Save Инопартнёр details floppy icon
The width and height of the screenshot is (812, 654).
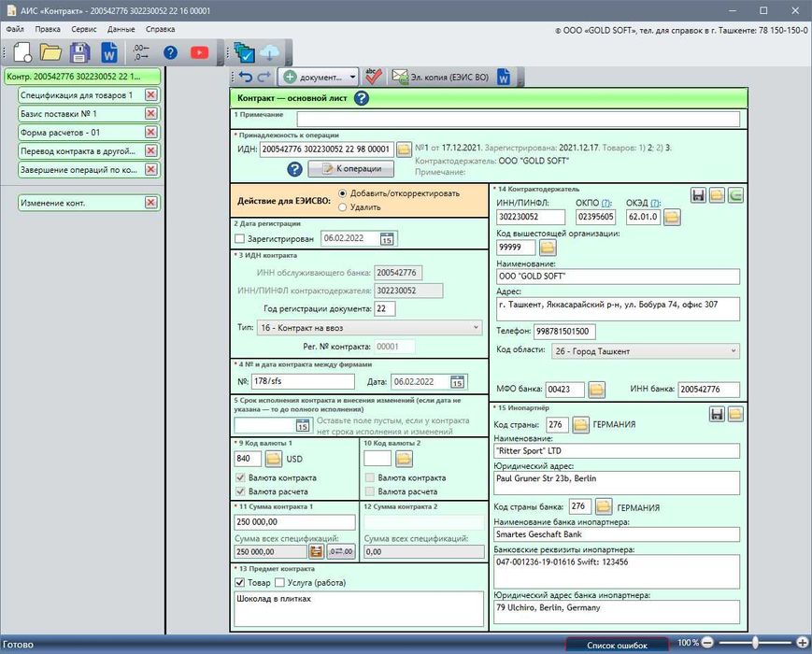coord(718,414)
